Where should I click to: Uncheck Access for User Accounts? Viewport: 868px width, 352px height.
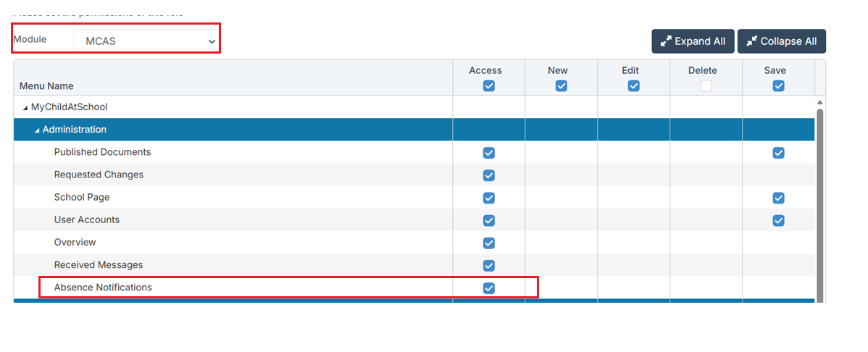[488, 220]
